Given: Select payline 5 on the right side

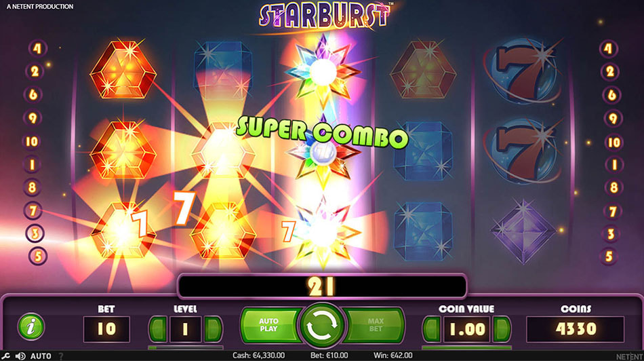Looking at the screenshot, I should (x=609, y=256).
